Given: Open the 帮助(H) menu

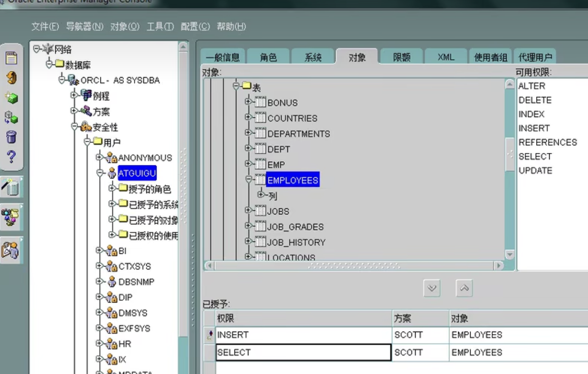Looking at the screenshot, I should point(231,26).
